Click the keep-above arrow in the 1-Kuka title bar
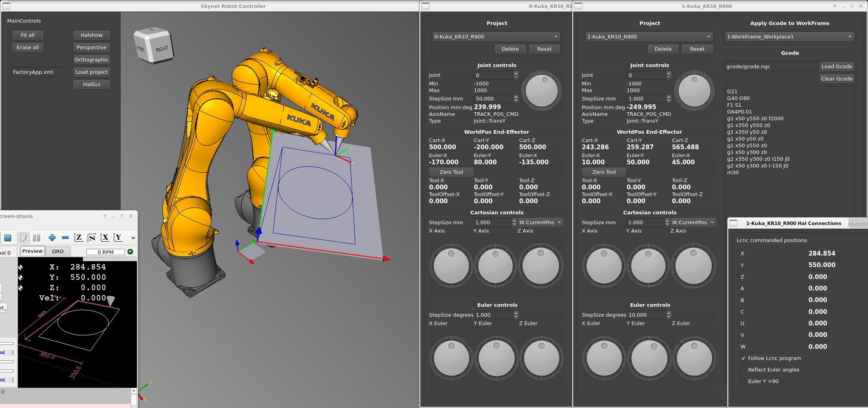This screenshot has height=408, width=868. pos(835,6)
